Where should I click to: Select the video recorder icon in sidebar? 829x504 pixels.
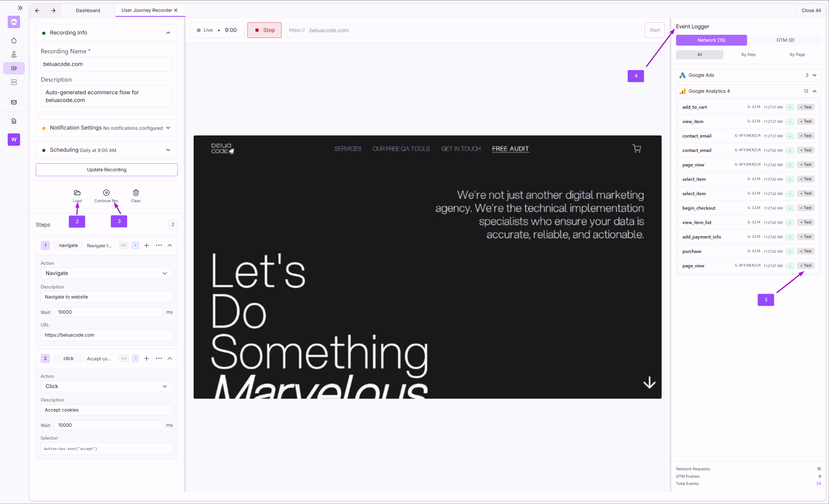tap(14, 68)
